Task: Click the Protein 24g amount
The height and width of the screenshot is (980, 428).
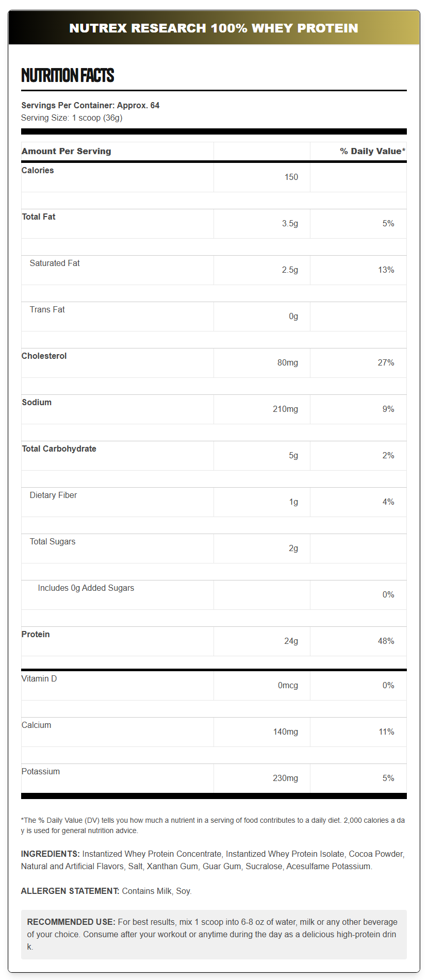Action: click(291, 641)
